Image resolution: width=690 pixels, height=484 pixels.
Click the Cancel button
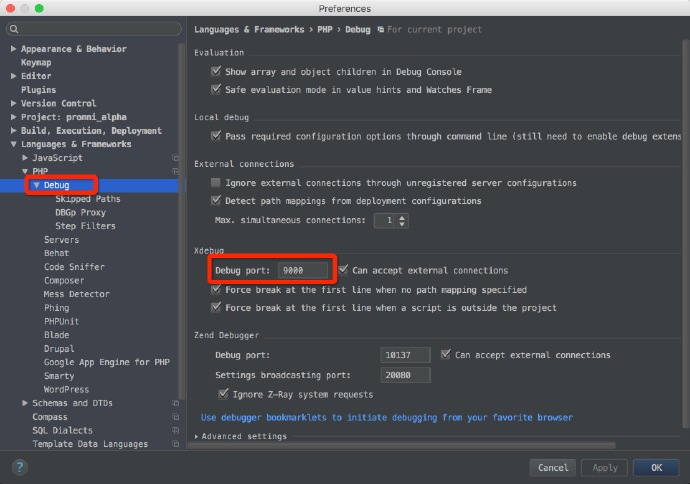coord(553,468)
